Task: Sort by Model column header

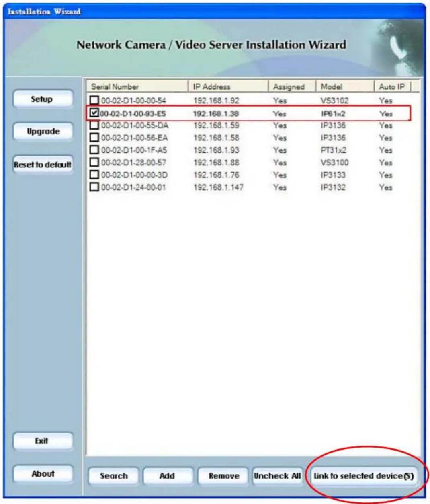Action: tap(346, 86)
